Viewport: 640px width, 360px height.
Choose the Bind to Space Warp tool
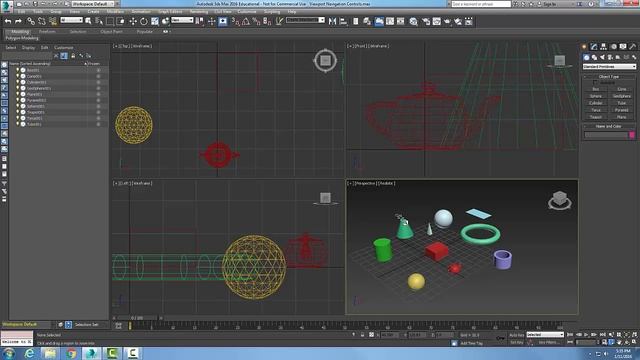coord(53,21)
